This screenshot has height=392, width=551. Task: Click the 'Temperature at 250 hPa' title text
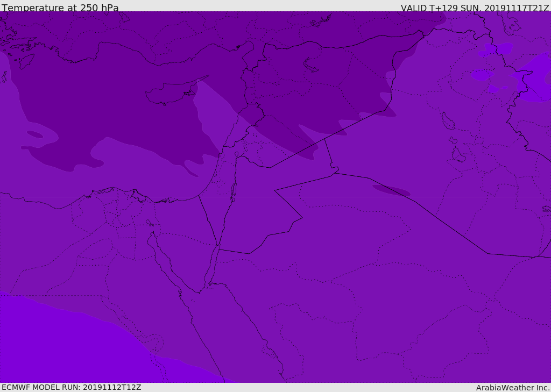60,8
